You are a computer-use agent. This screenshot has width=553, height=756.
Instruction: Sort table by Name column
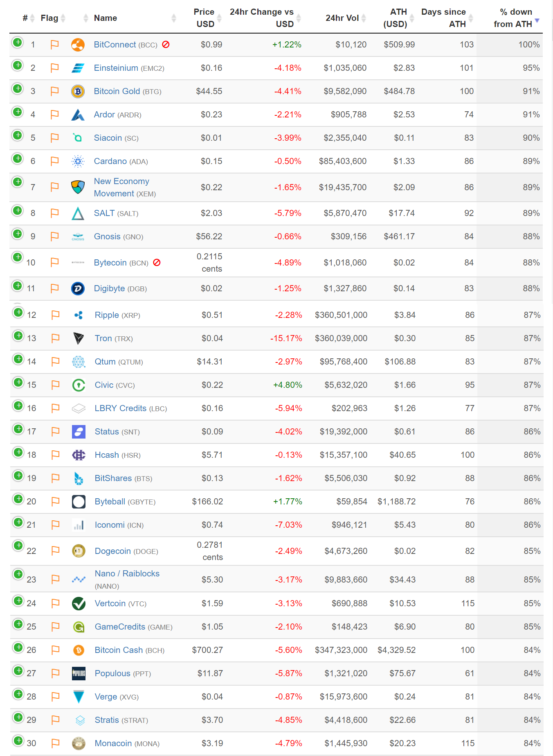[106, 18]
